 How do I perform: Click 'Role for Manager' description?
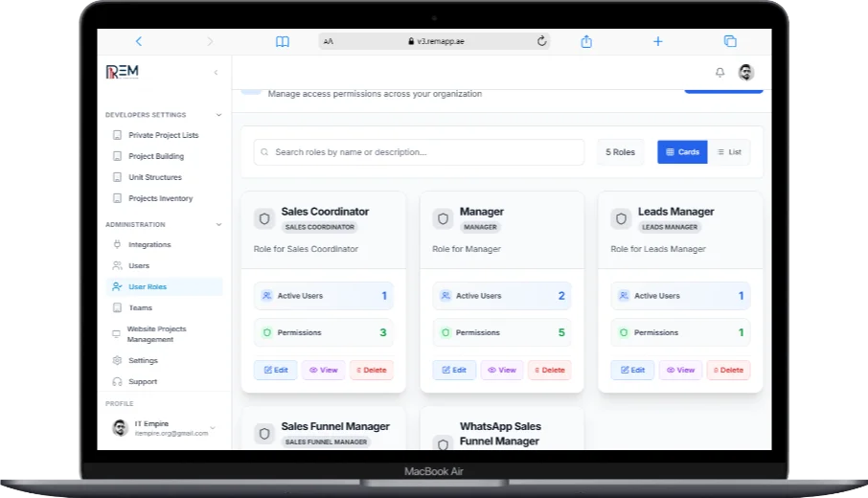coord(467,249)
